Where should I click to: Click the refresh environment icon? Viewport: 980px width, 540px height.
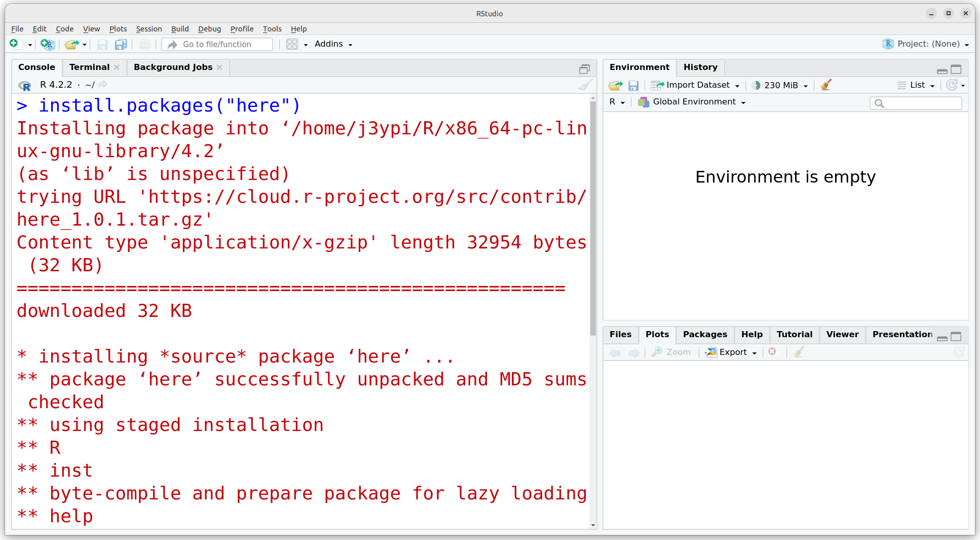pos(952,85)
